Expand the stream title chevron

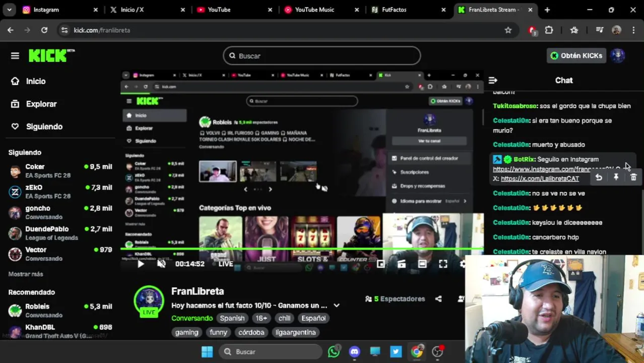point(337,306)
